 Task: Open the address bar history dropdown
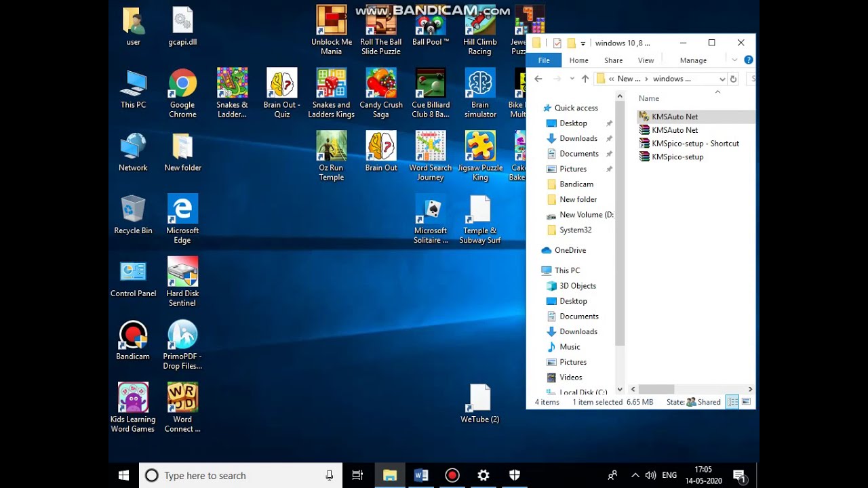[722, 79]
